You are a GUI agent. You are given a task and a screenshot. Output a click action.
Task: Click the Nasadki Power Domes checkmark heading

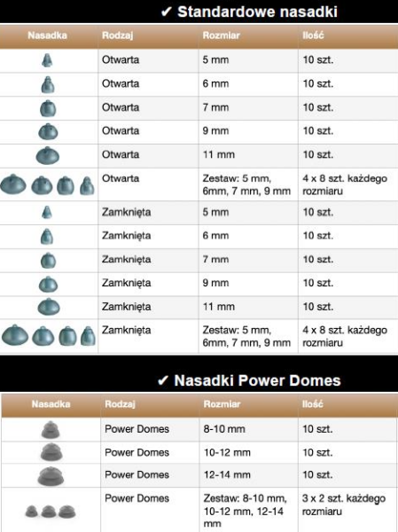pyautogui.click(x=249, y=380)
